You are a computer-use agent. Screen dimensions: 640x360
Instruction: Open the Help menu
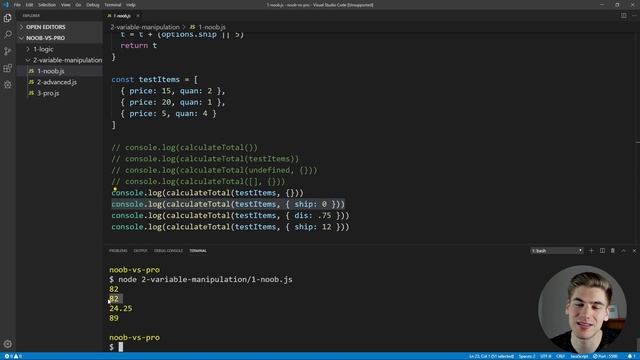[131, 5]
